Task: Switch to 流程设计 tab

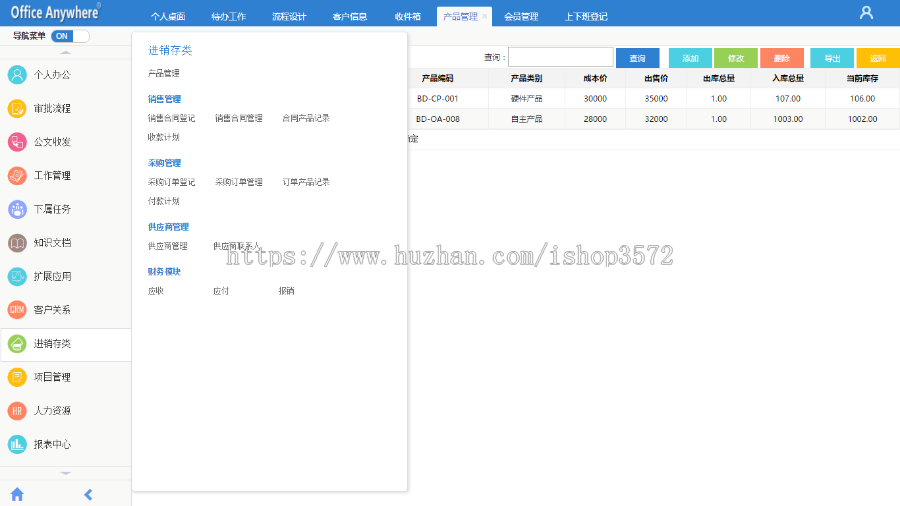Action: pyautogui.click(x=289, y=17)
